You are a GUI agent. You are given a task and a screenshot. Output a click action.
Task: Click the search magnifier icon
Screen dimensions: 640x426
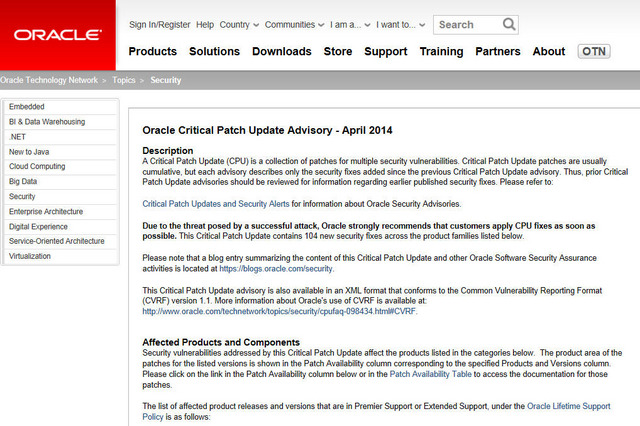point(509,24)
